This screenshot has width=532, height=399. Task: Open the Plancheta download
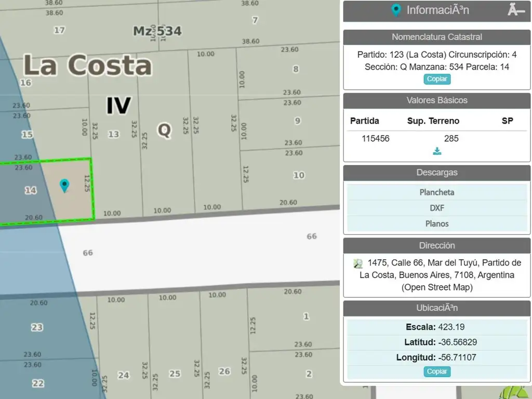(437, 192)
